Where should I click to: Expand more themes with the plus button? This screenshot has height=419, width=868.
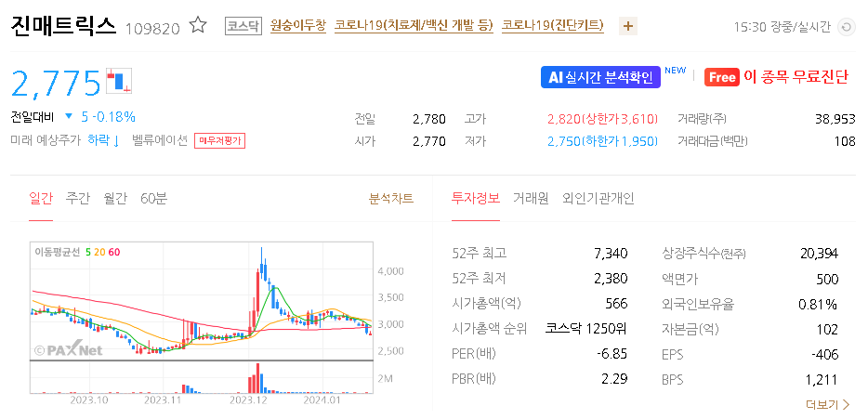click(627, 26)
